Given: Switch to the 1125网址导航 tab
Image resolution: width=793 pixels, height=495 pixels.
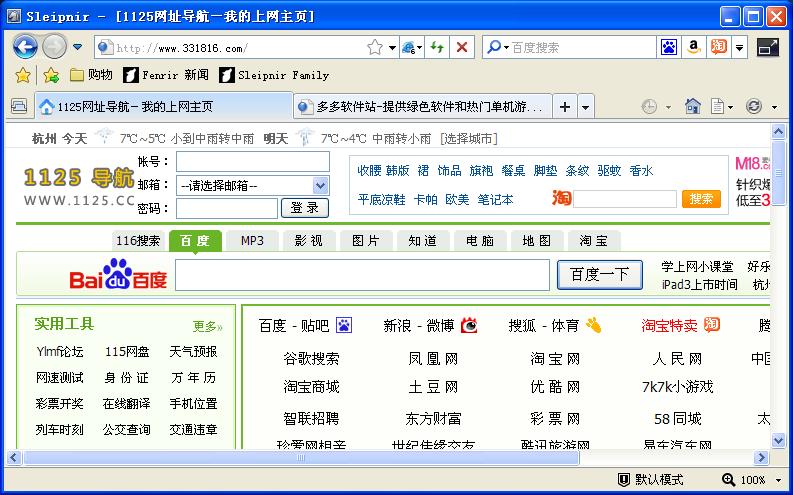Looking at the screenshot, I should [163, 107].
